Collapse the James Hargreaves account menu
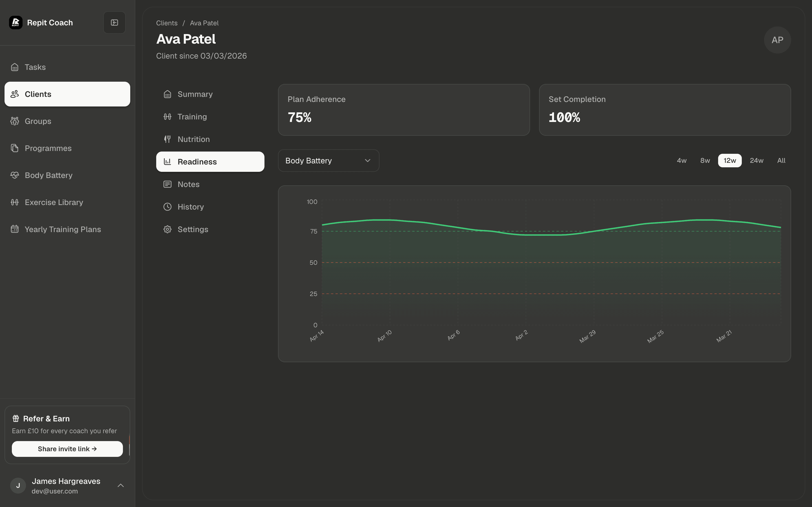Viewport: 812px width, 507px height. pos(120,485)
